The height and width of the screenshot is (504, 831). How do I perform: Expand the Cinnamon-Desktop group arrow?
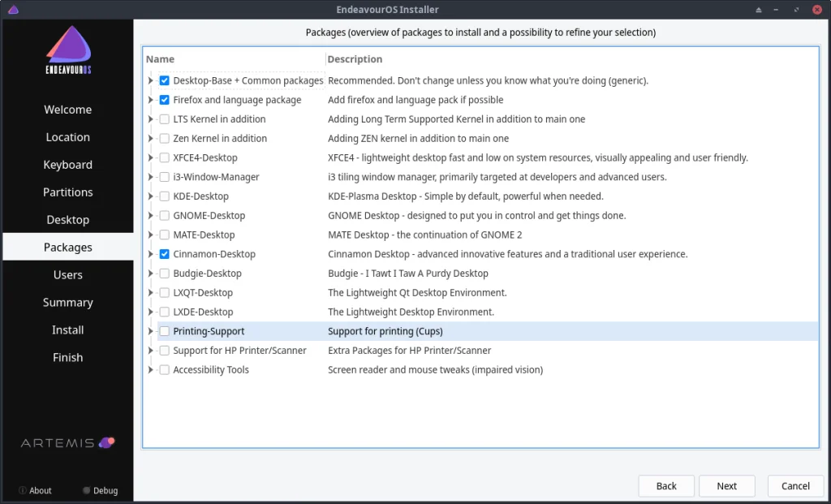tap(150, 254)
